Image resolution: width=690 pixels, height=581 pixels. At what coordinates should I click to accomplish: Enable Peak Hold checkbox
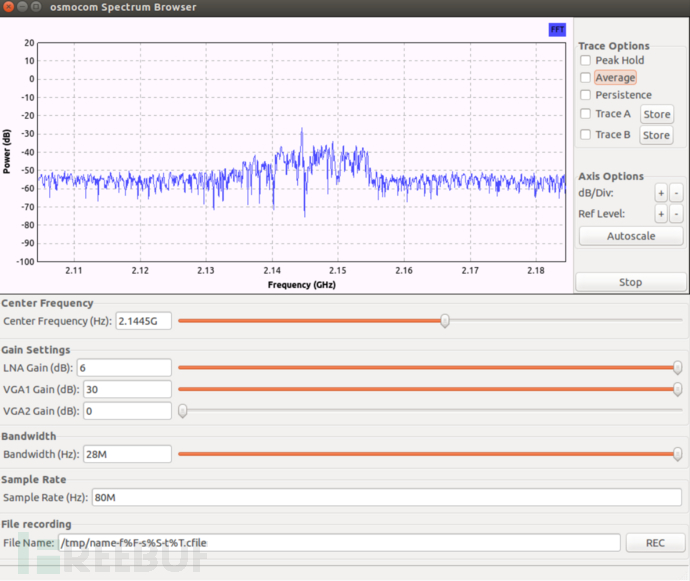pyautogui.click(x=586, y=60)
